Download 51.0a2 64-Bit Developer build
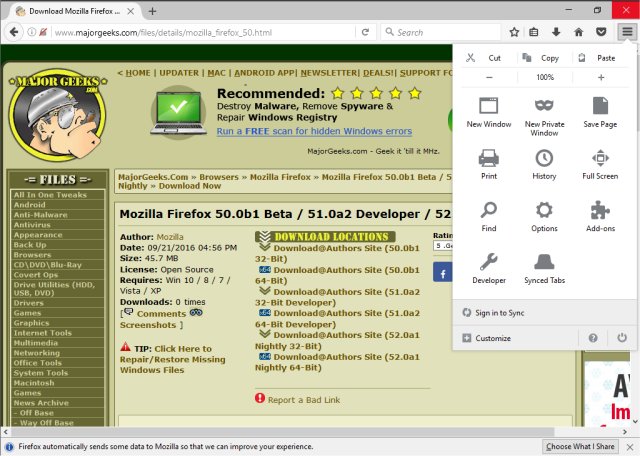This screenshot has width=640, height=456. click(x=337, y=318)
